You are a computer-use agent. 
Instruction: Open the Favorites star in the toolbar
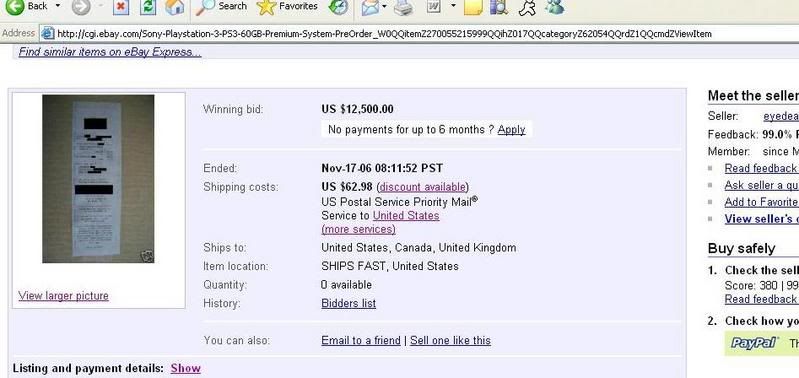(287, 6)
